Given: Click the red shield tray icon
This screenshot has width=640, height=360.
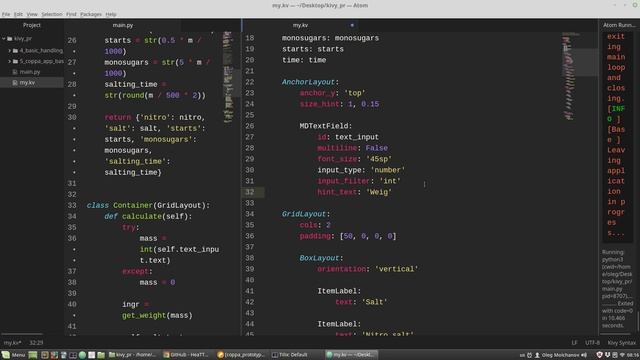Looking at the screenshot, I should click(599, 355).
